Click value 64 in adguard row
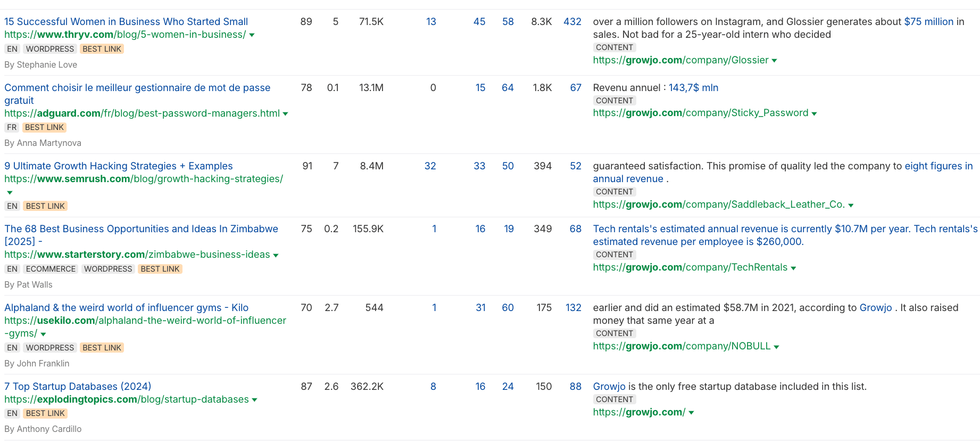 click(508, 88)
